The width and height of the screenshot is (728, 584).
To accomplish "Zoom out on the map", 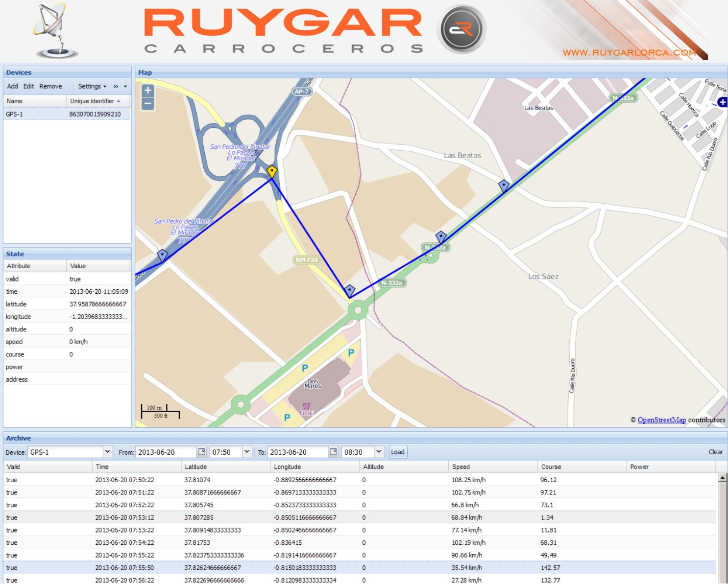I will pos(148,104).
